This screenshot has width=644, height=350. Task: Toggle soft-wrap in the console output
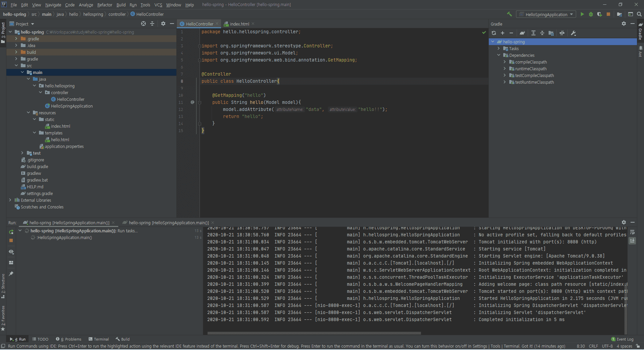point(632,232)
